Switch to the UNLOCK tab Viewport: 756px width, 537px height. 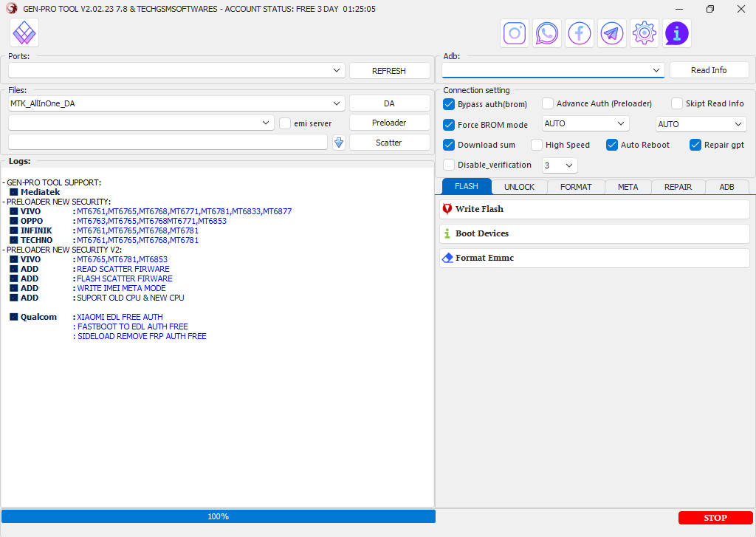(519, 187)
